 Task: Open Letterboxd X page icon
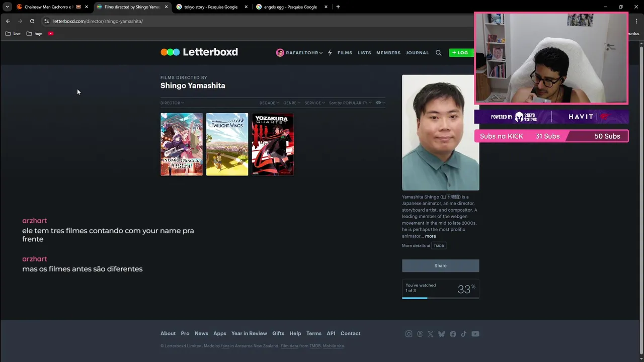tap(430, 334)
